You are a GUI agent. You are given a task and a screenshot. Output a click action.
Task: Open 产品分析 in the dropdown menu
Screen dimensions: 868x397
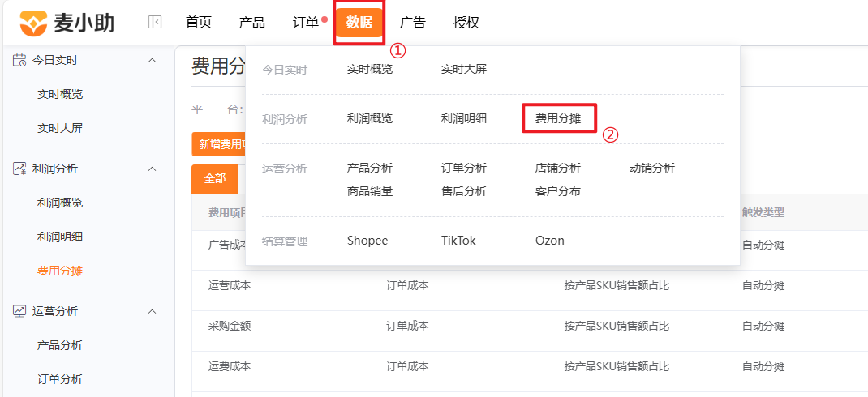[370, 168]
